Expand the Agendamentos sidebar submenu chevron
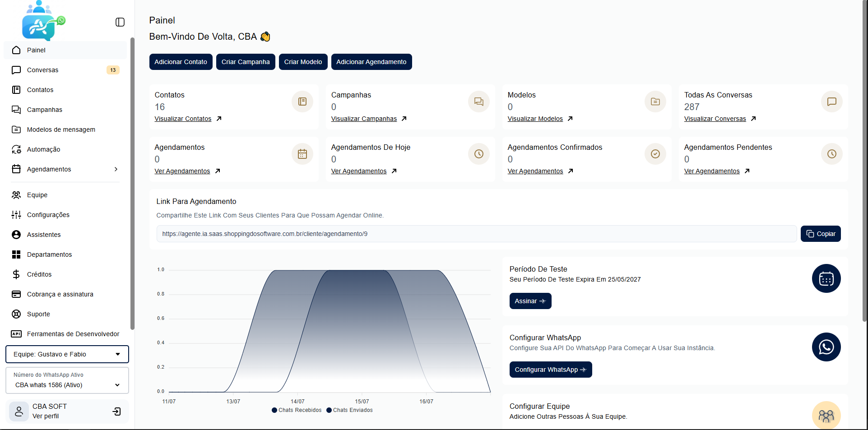868x430 pixels. (x=116, y=169)
